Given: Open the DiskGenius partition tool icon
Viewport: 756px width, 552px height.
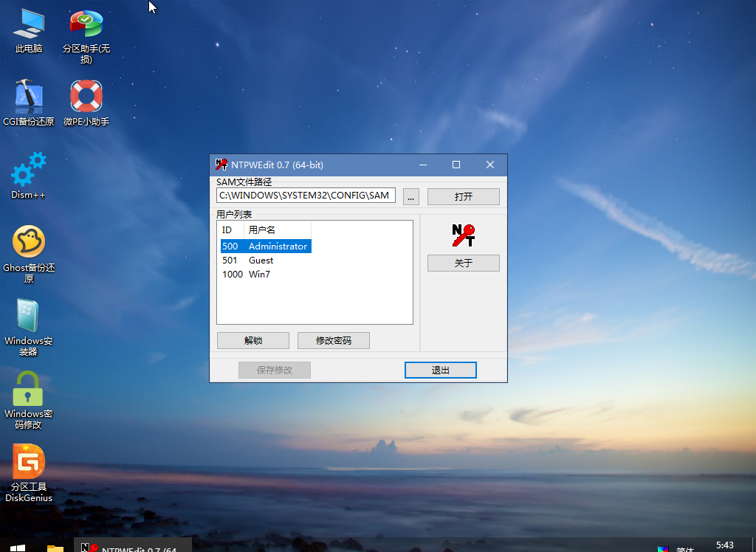Looking at the screenshot, I should (x=29, y=462).
